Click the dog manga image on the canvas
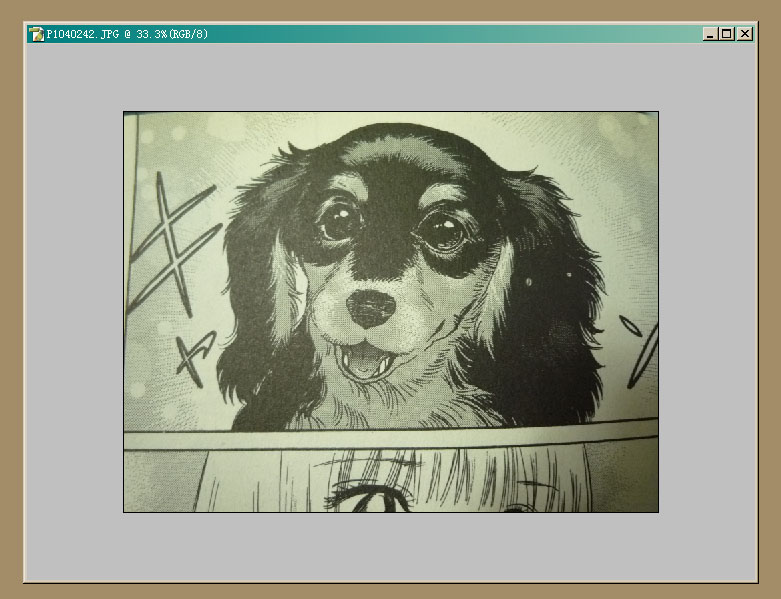This screenshot has height=599, width=781. pos(391,312)
